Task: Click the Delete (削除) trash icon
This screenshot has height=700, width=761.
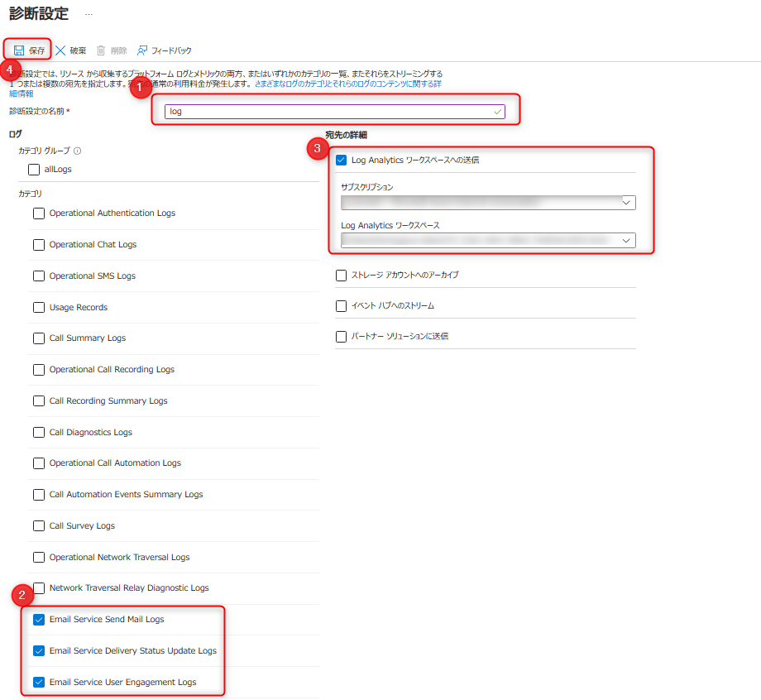Action: point(101,50)
